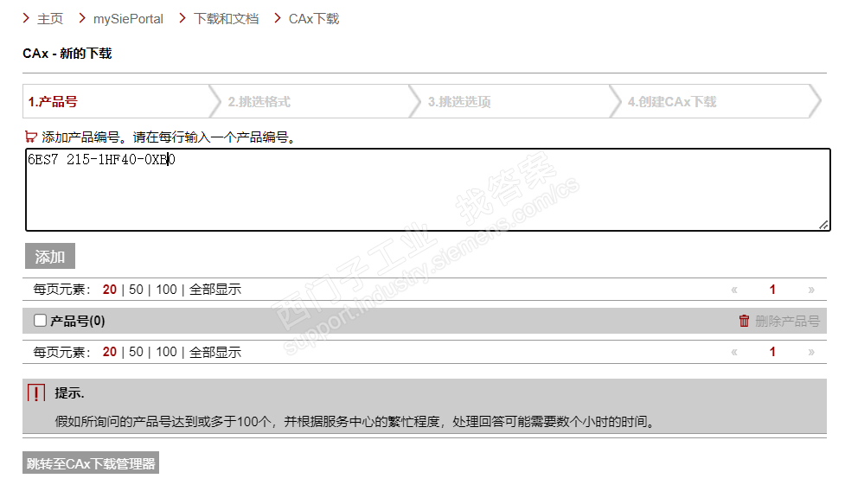Set 100 per page in lower pager

click(166, 352)
